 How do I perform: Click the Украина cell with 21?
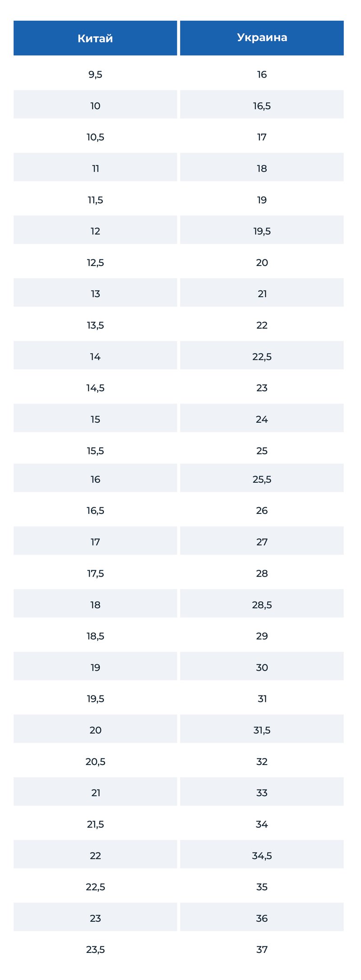262,293
